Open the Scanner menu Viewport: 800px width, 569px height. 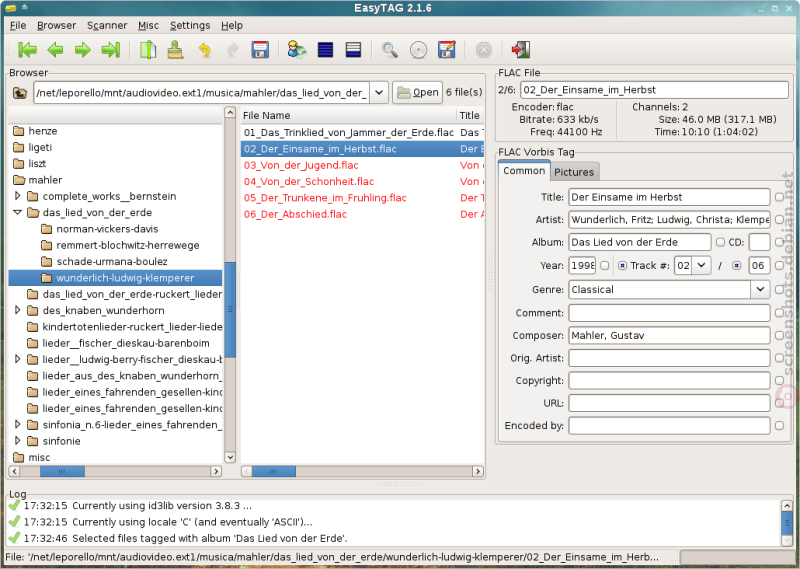107,25
